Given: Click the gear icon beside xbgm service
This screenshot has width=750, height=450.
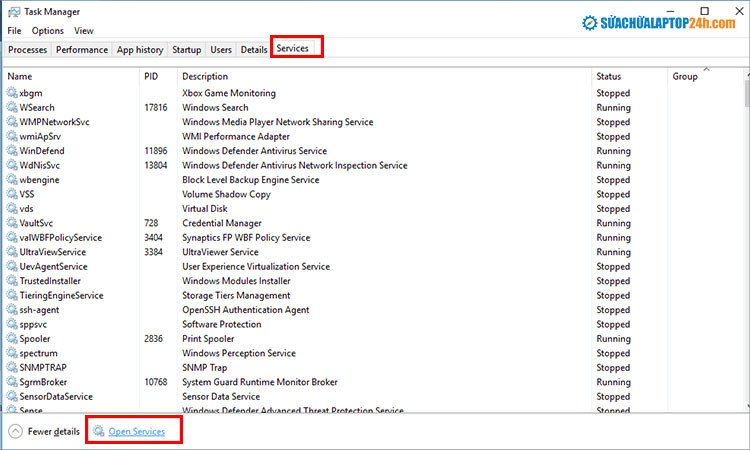Looking at the screenshot, I should (x=12, y=93).
